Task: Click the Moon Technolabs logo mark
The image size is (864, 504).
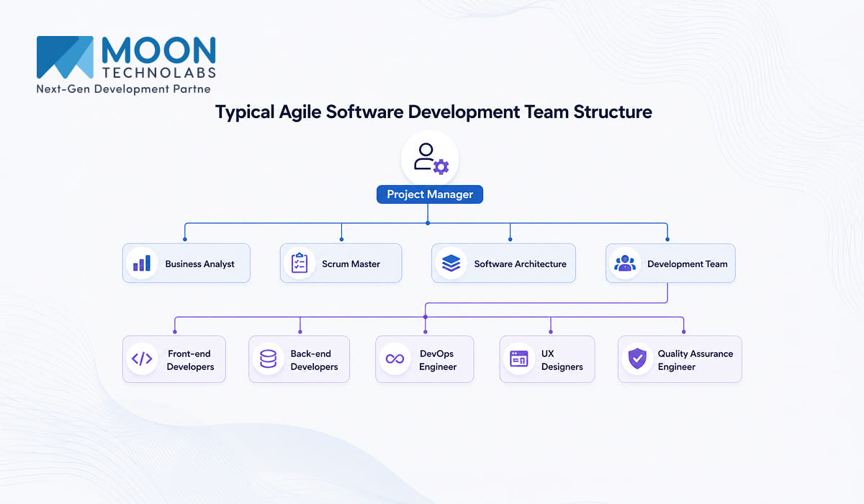Action: [x=65, y=58]
